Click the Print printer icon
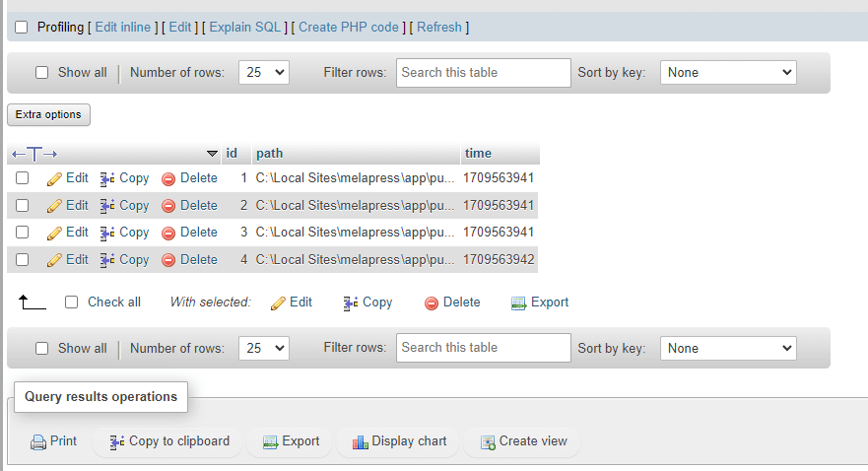This screenshot has width=868, height=471. point(38,442)
